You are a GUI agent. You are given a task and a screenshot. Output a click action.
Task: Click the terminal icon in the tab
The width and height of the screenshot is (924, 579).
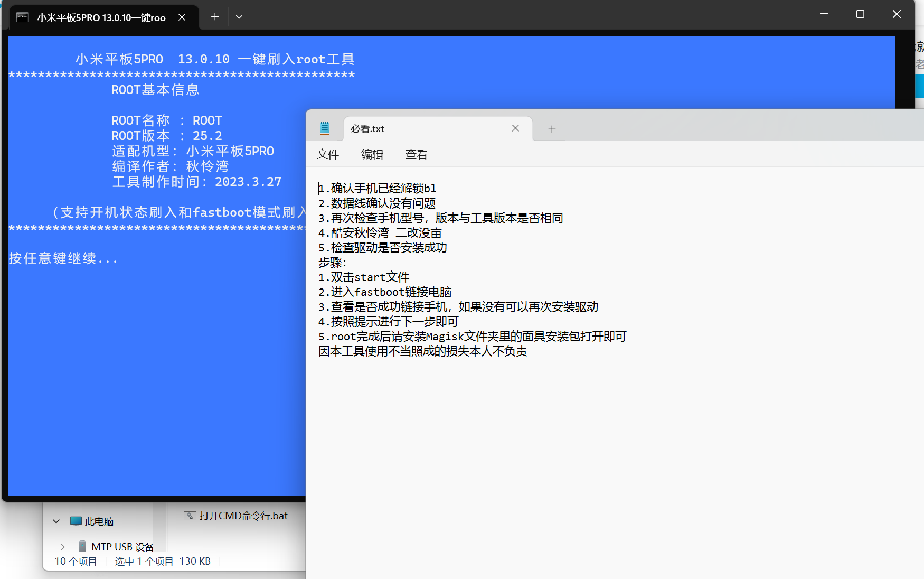click(x=22, y=17)
